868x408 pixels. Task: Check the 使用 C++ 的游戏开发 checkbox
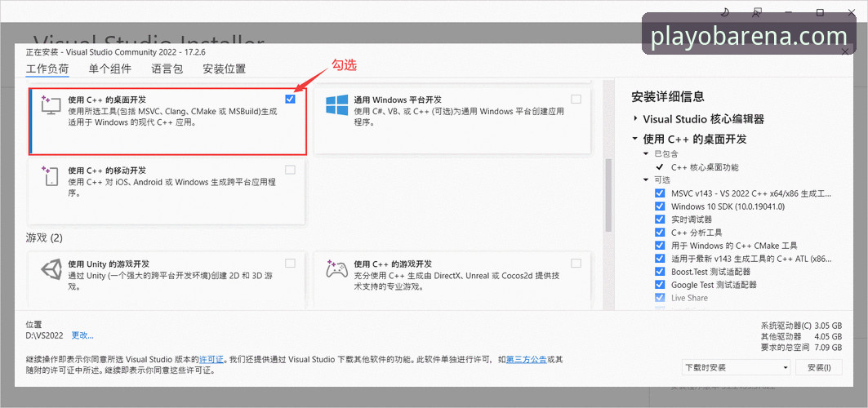pyautogui.click(x=576, y=263)
